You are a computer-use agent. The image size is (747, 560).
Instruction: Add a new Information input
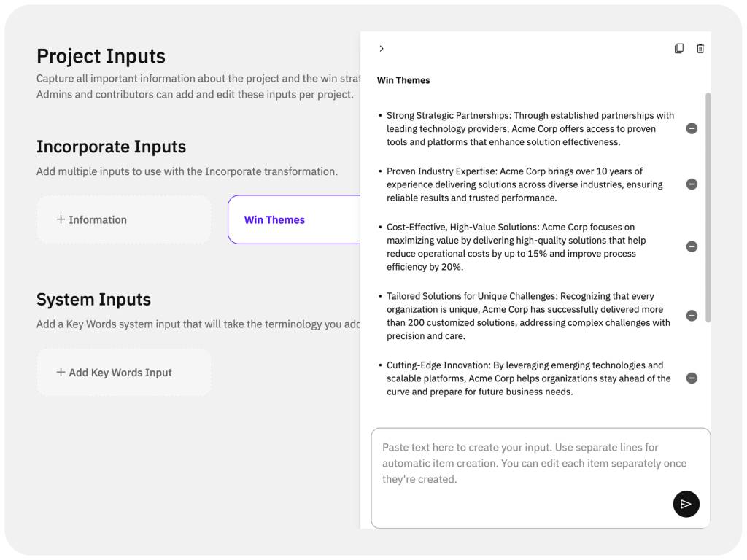(x=124, y=219)
